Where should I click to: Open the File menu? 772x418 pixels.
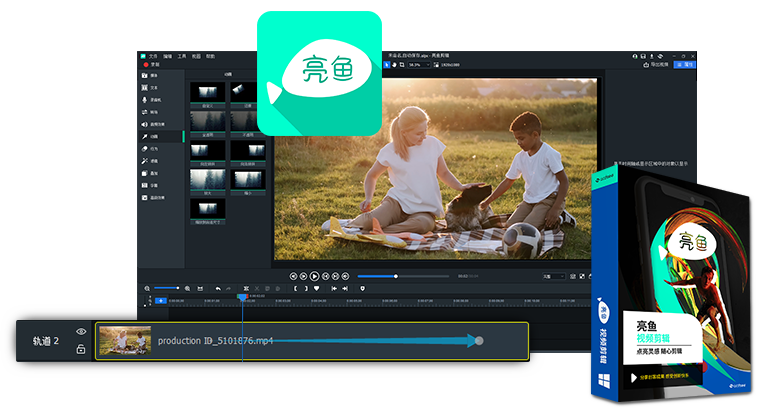click(x=153, y=56)
